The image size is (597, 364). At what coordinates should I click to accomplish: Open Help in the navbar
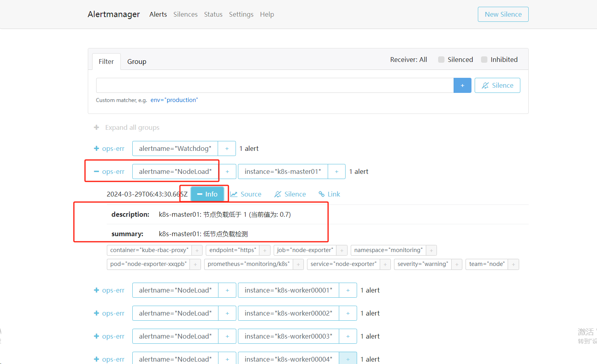point(267,14)
